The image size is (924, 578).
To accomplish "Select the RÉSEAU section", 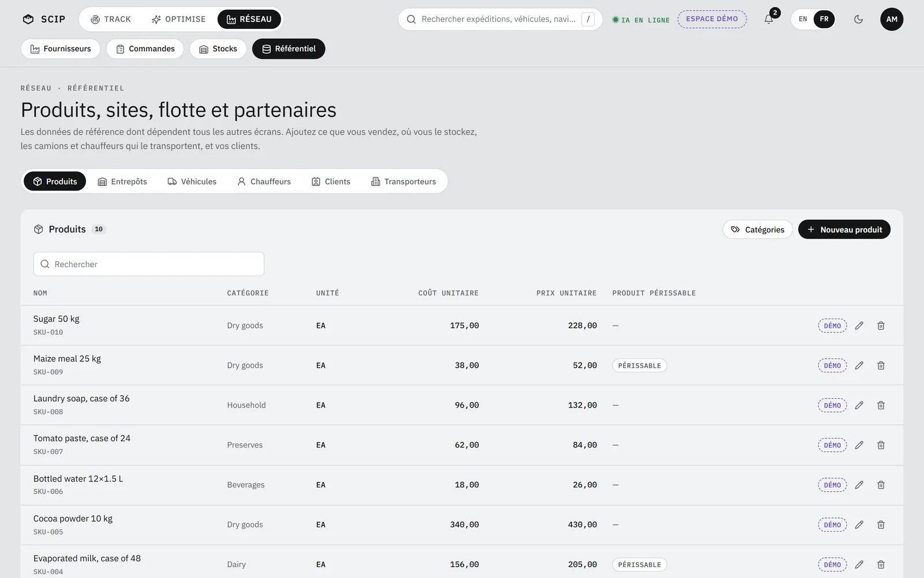I will pyautogui.click(x=249, y=19).
